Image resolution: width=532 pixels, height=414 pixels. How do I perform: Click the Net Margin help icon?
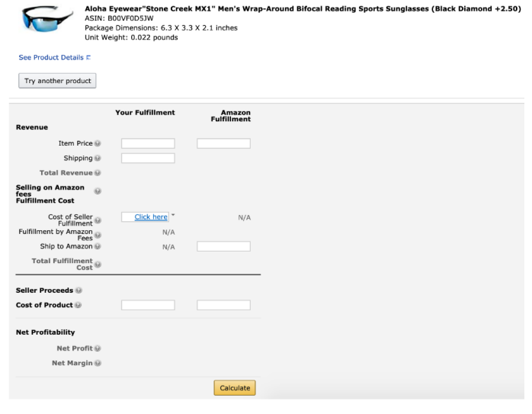click(98, 363)
